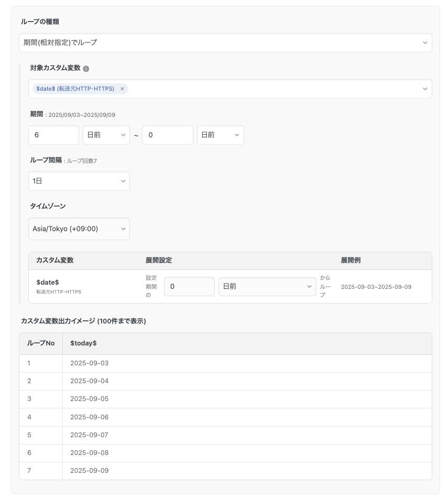Click the $today$ column header
Image resolution: width=448 pixels, height=498 pixels.
coord(83,343)
